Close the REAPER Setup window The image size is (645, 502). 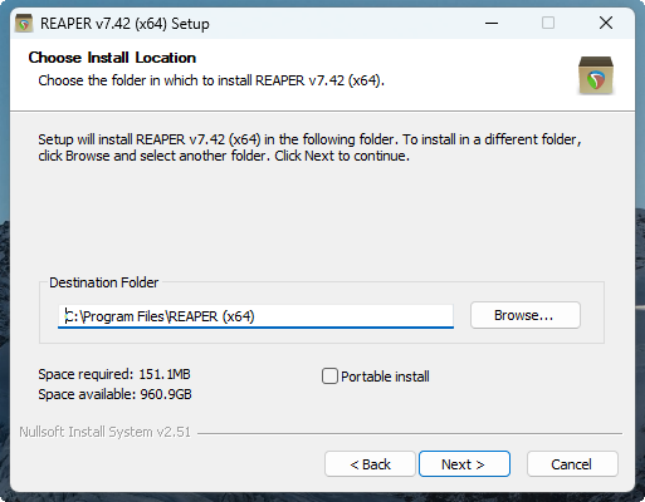pyautogui.click(x=606, y=23)
